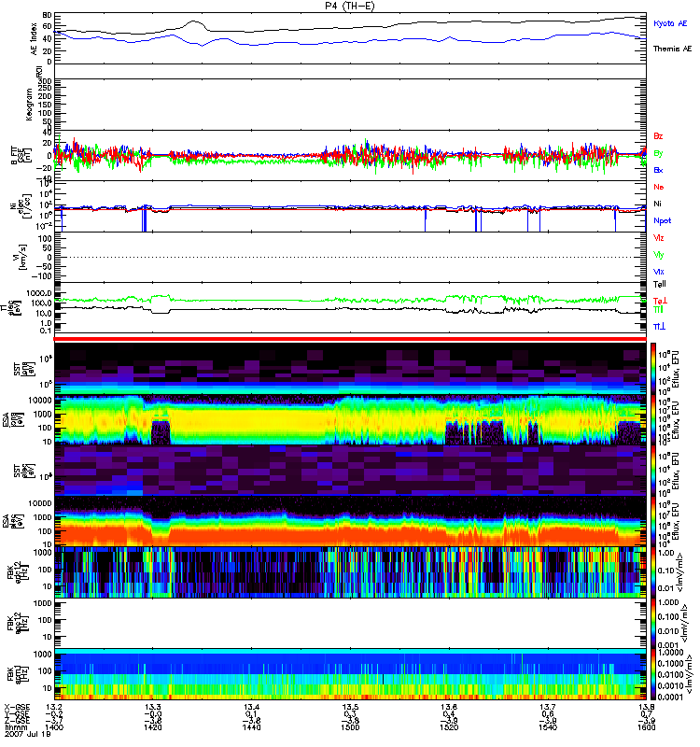Click the 13.8 X-GSE value
Image resolution: width=700 pixels, height=747 pixels.
[646, 707]
